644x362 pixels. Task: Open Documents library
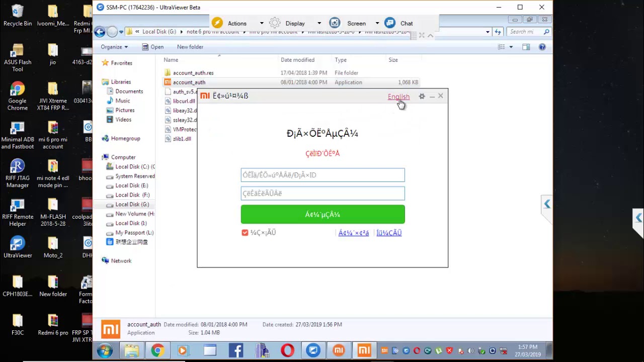(x=129, y=92)
